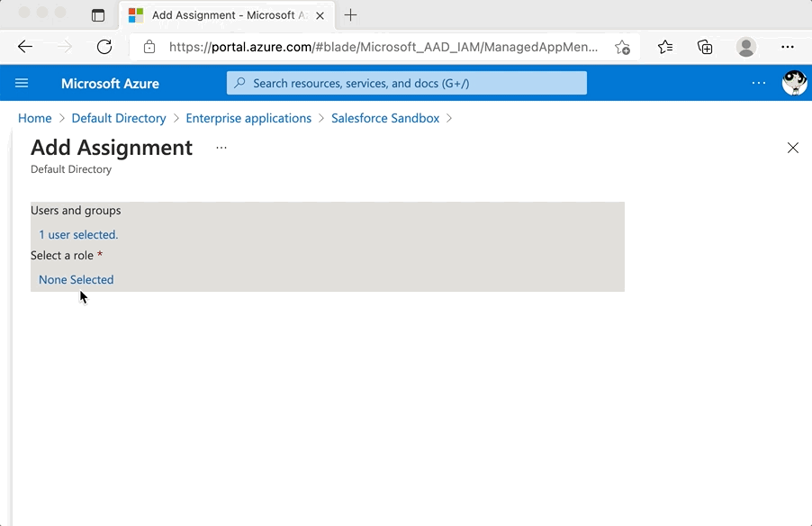The width and height of the screenshot is (812, 526).
Task: Open Azure account avatar menu
Action: point(793,83)
